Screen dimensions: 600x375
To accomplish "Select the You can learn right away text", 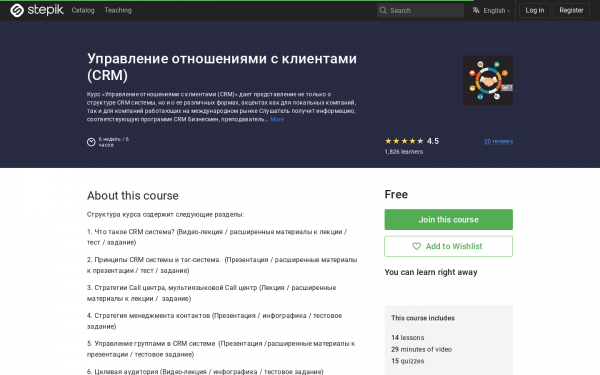I will (x=431, y=272).
